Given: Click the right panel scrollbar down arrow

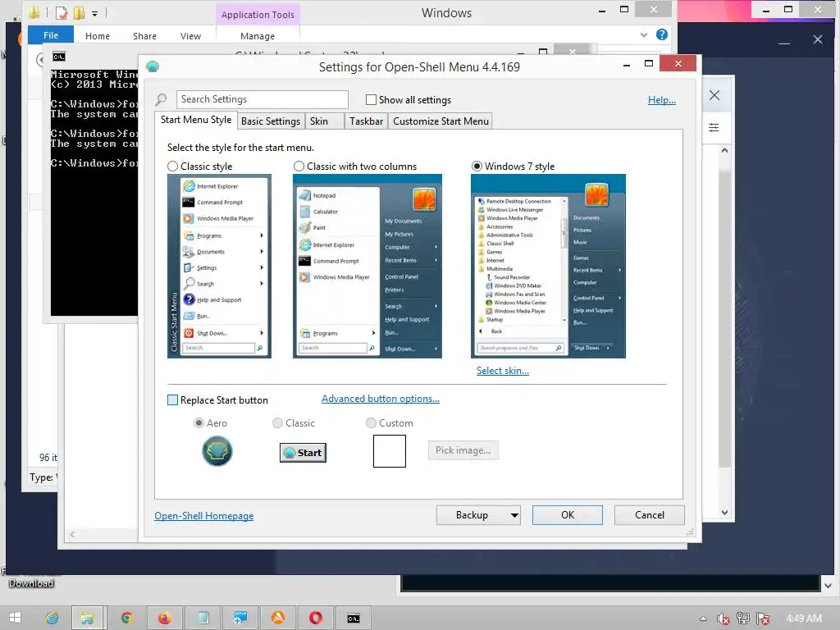Looking at the screenshot, I should (x=724, y=513).
